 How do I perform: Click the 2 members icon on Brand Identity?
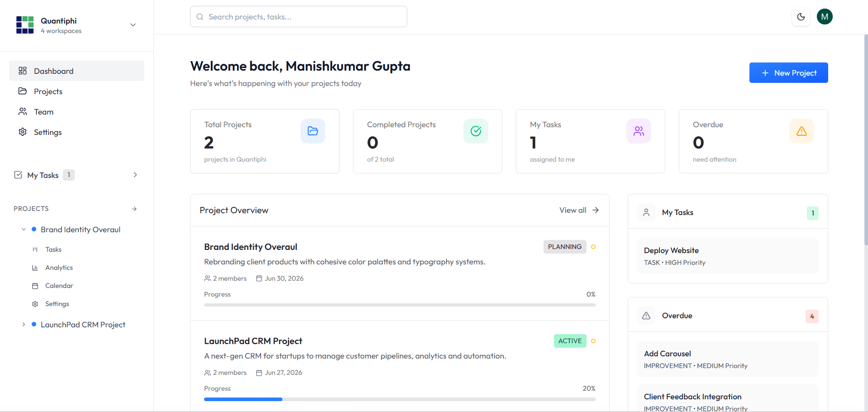pos(207,278)
